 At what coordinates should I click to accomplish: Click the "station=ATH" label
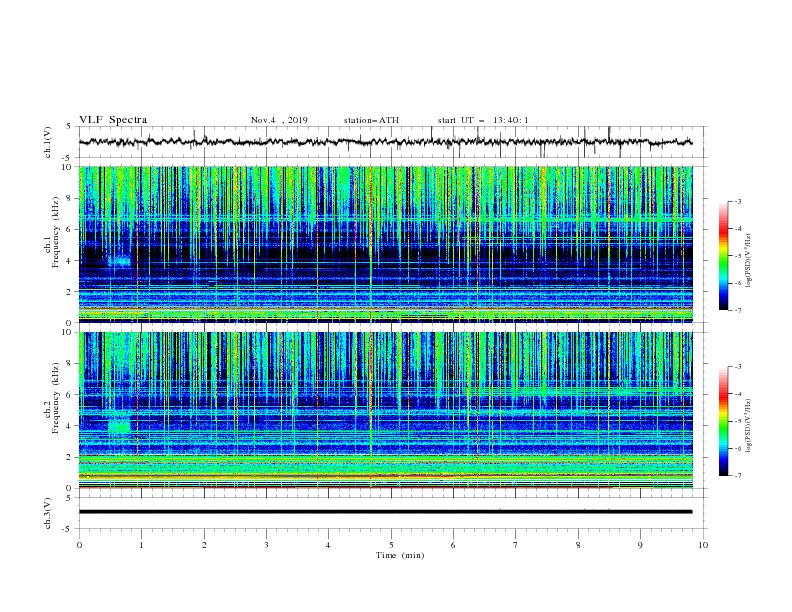(371, 120)
